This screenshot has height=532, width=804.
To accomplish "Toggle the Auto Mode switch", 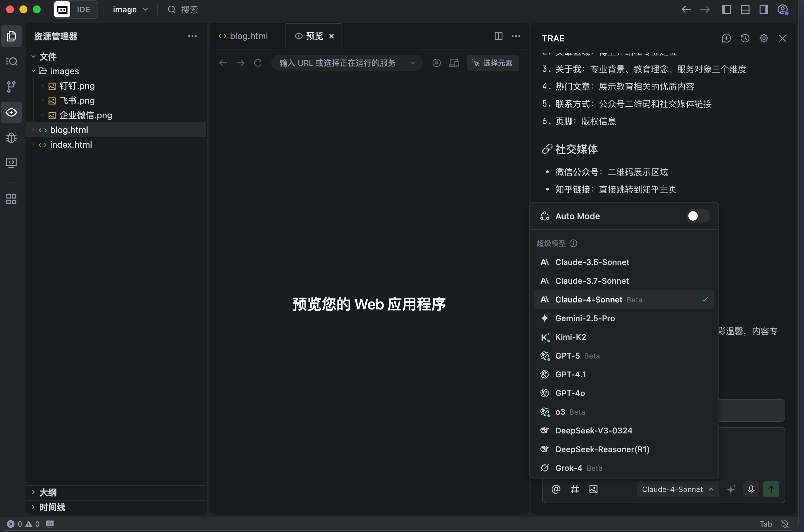I will coord(698,216).
